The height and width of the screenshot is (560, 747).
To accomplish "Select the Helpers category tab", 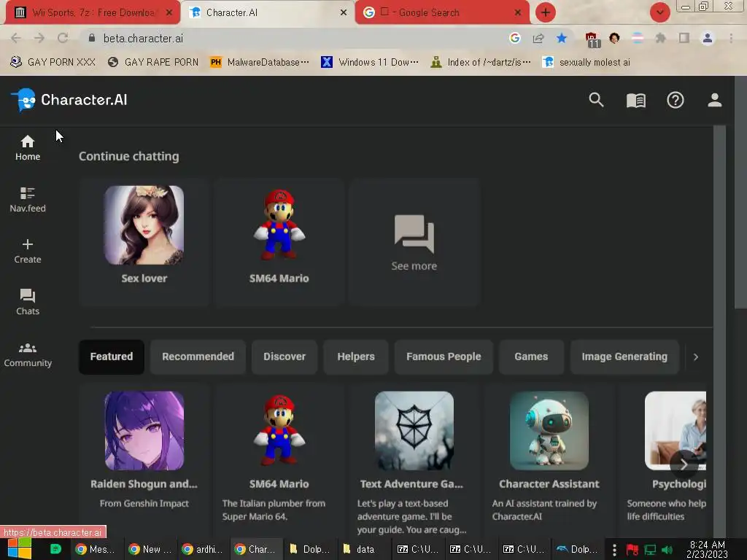I will click(x=356, y=357).
